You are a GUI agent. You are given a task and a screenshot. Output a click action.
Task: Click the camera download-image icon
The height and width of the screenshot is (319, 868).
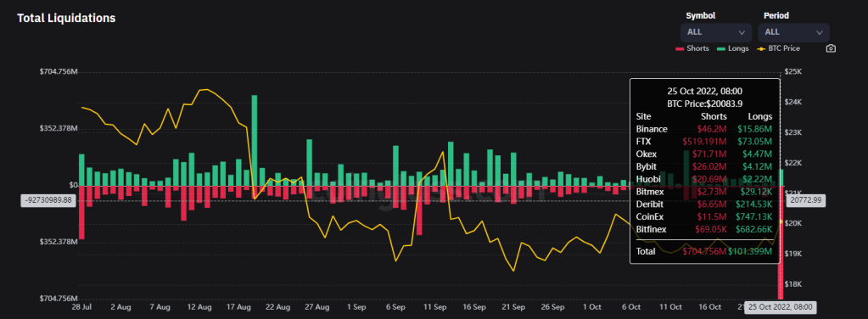(831, 48)
